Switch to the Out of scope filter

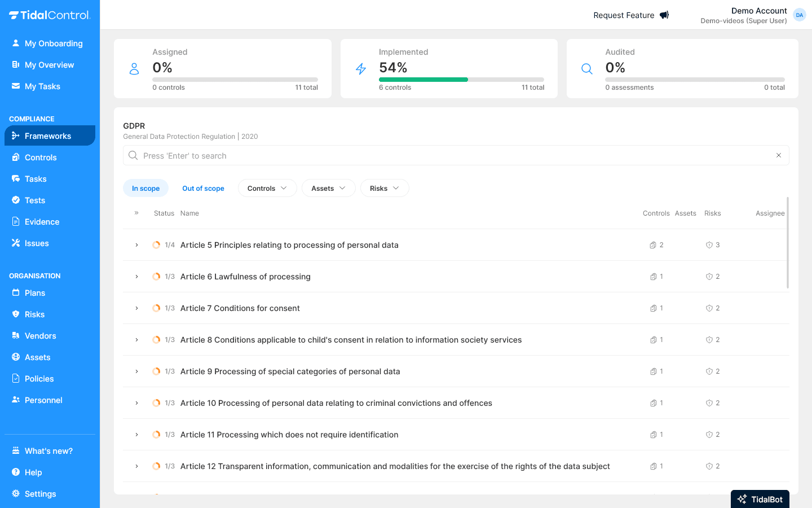point(203,188)
